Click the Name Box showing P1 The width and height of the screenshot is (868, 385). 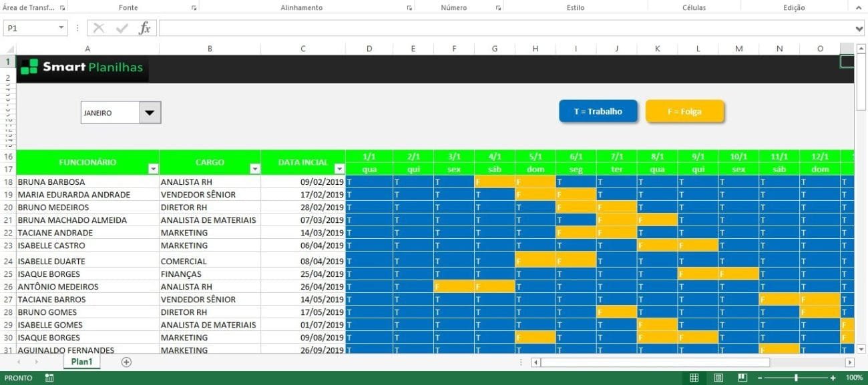(x=31, y=28)
